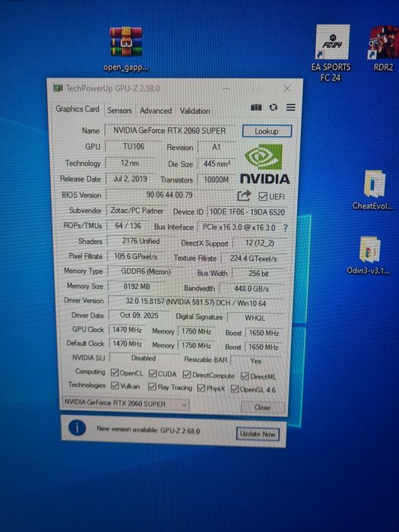Launch the RDR2 desktop shortcut
This screenshot has height=532, width=399.
click(384, 49)
